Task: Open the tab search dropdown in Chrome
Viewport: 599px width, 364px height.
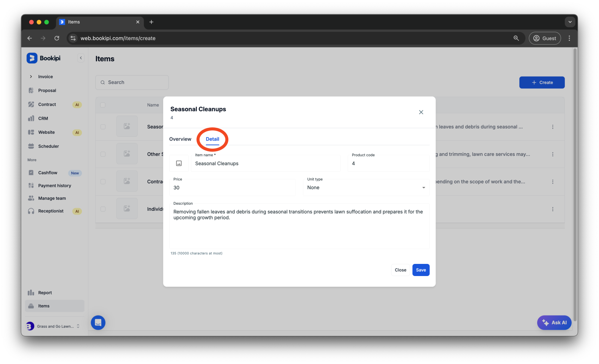Action: (x=570, y=22)
